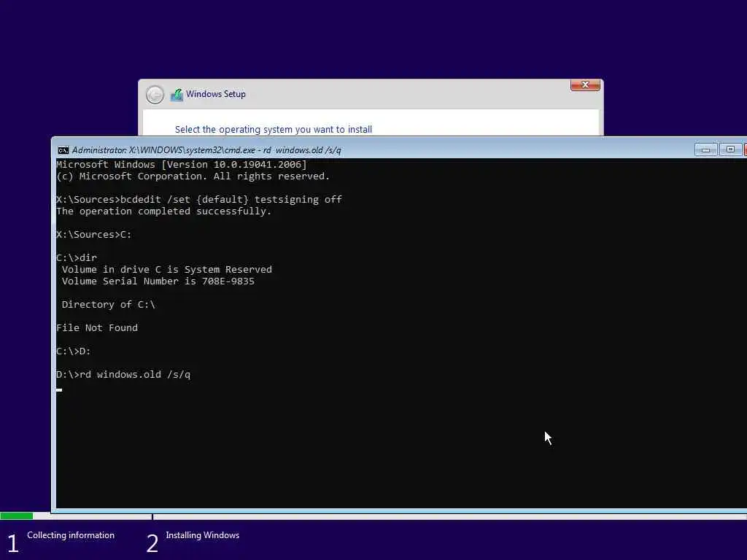The width and height of the screenshot is (747, 560).
Task: Click the Windows Setup installer icon
Action: [177, 95]
